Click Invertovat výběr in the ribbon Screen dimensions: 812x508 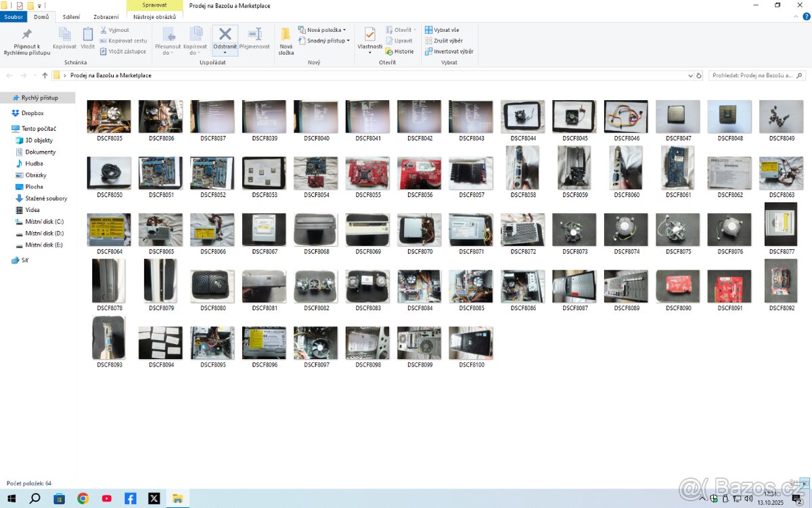tap(449, 51)
